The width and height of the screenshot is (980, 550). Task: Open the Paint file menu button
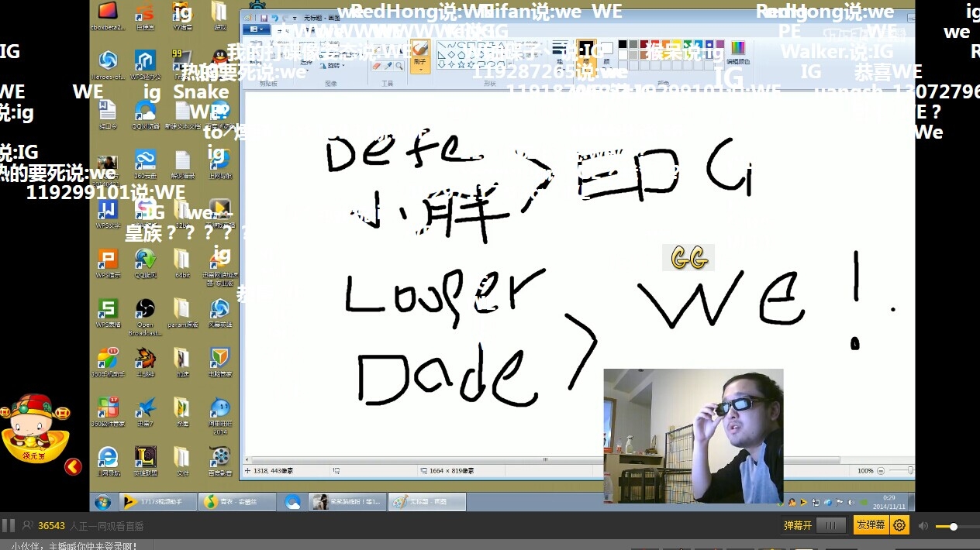click(x=255, y=29)
